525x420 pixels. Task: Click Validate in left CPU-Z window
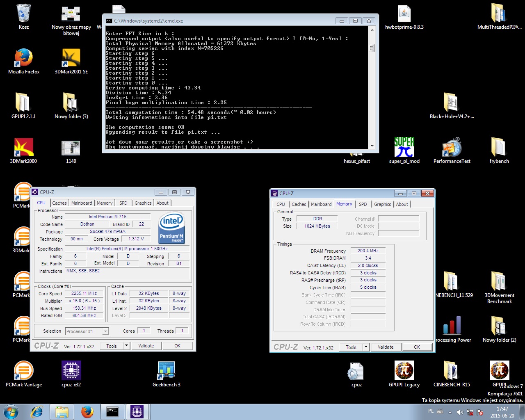(146, 346)
